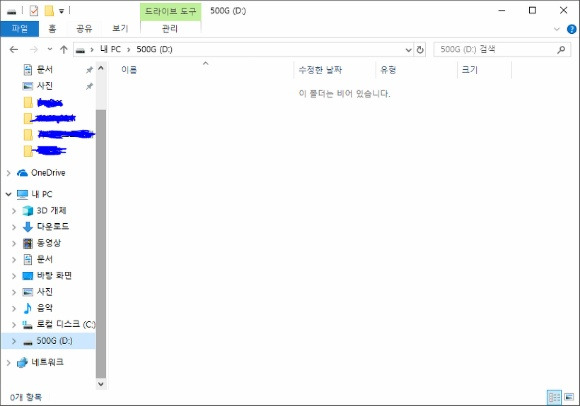Viewport: 580px width, 406px height.
Task: Go forward with the right arrow
Action: (34, 50)
